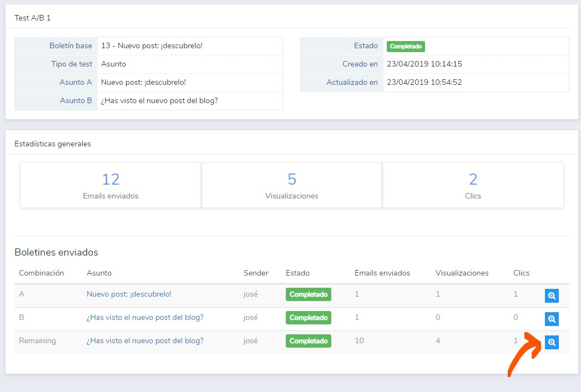Click Completado badge in Remaining row
Viewport: 581px width, 392px height.
309,341
